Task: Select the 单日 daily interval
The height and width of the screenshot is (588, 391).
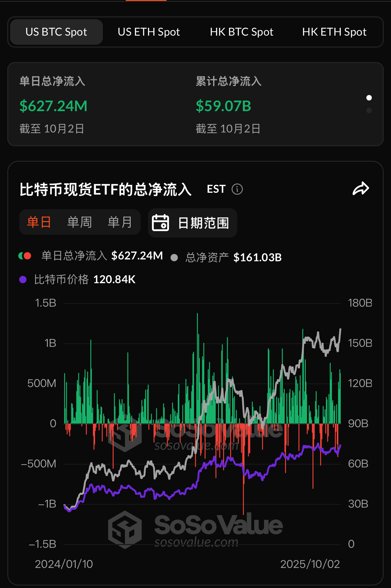Action: tap(39, 222)
